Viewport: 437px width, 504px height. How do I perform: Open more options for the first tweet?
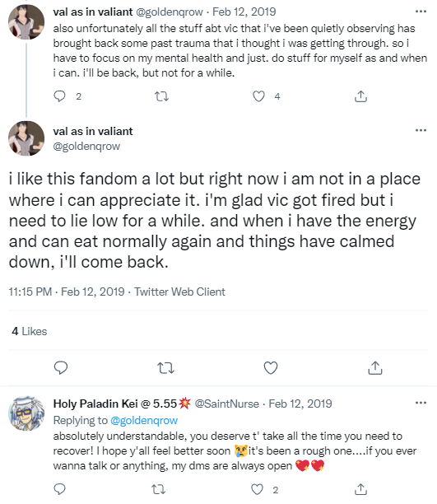pos(421,12)
